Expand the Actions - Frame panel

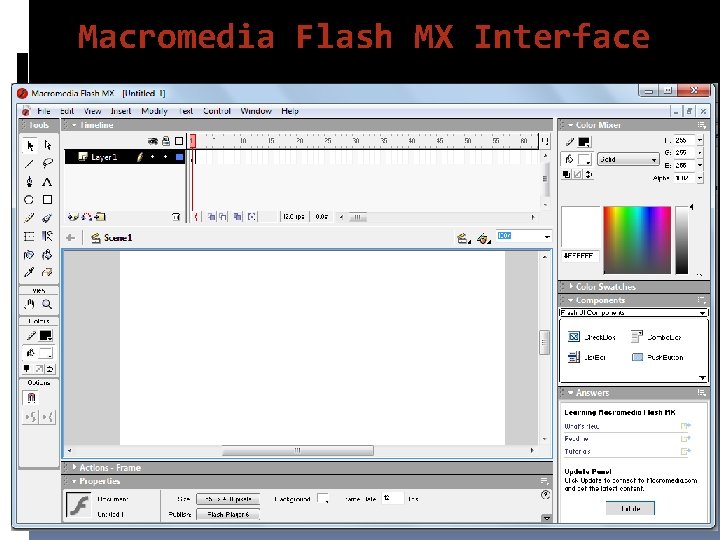[74, 467]
